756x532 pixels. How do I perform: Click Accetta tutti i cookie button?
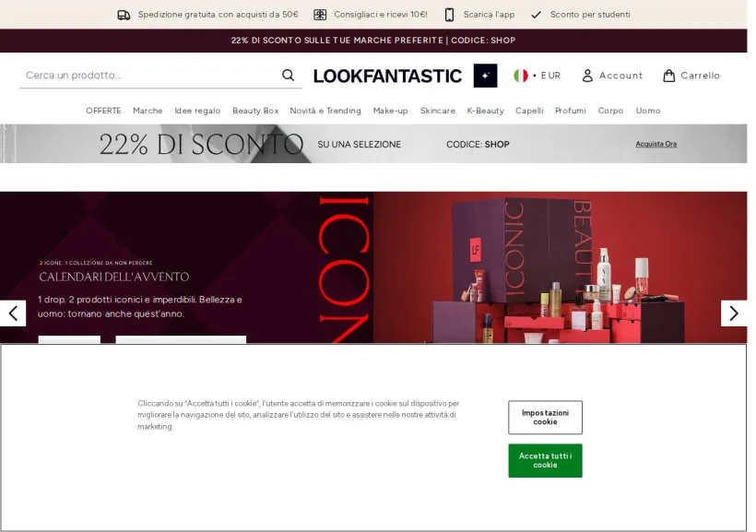pos(545,461)
